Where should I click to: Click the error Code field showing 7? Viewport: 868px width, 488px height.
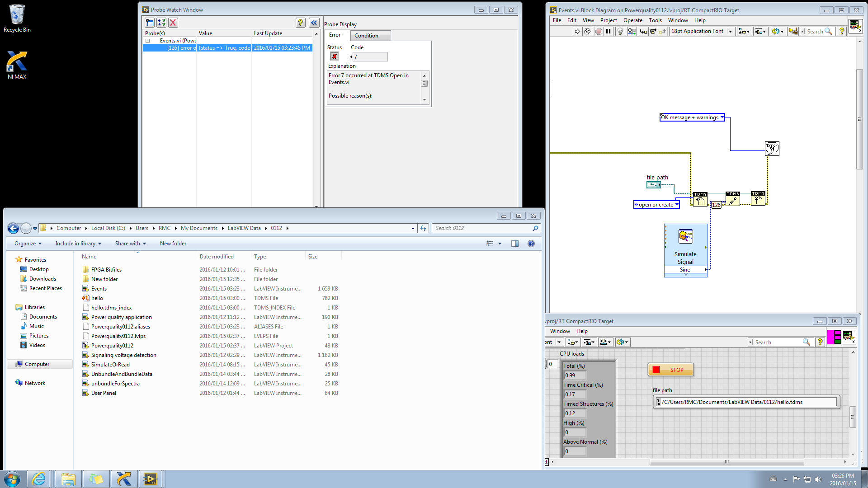tap(370, 57)
